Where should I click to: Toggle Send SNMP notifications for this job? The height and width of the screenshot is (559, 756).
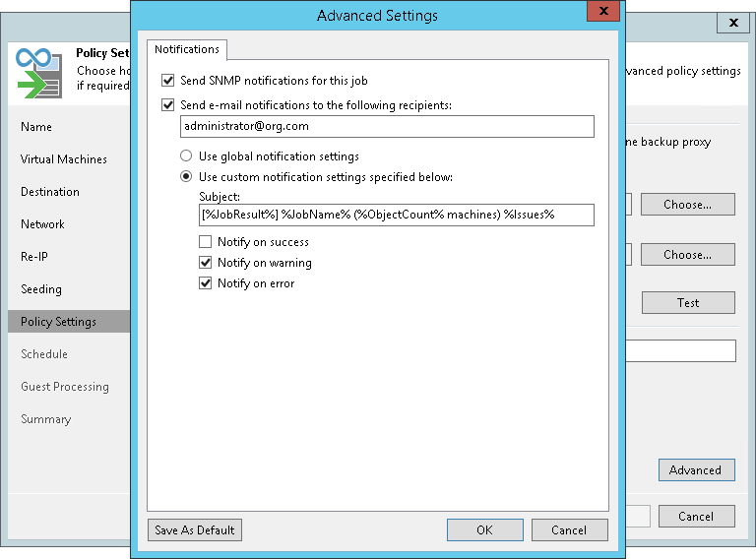pyautogui.click(x=167, y=81)
